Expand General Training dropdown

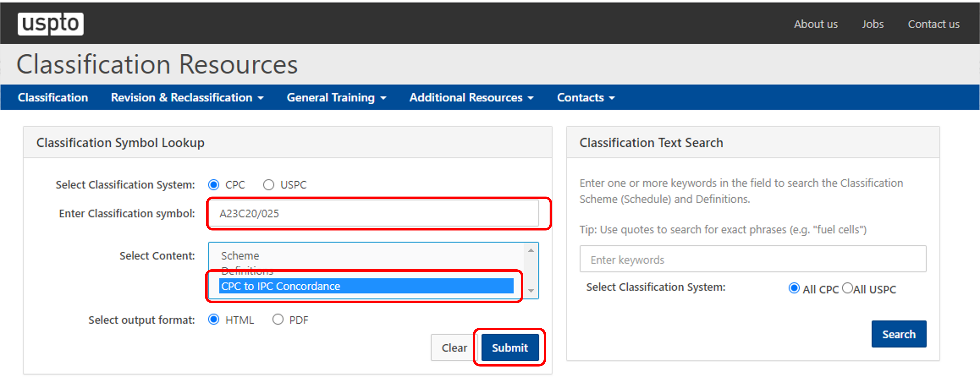click(336, 98)
